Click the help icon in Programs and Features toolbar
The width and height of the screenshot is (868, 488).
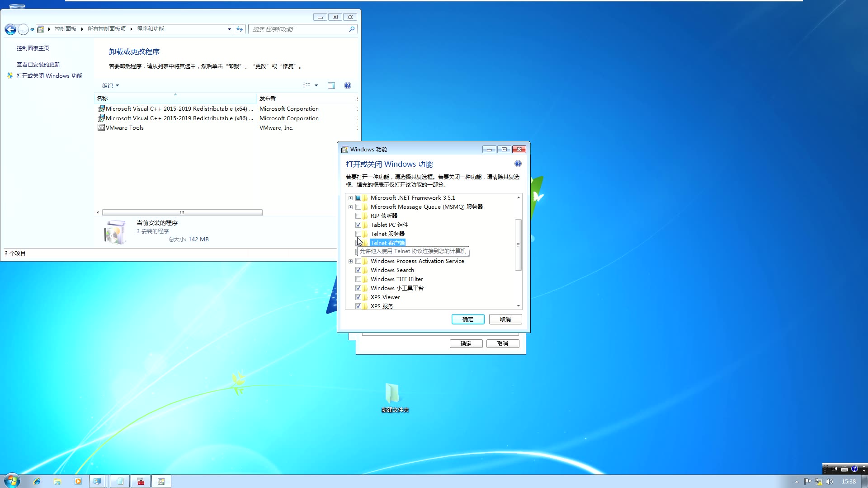348,85
